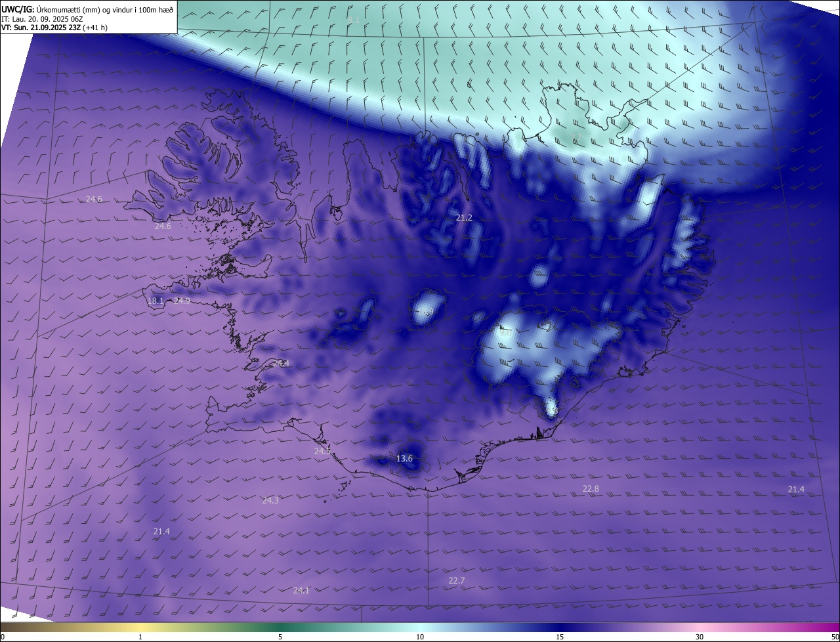This screenshot has width=840, height=642.
Task: Click the 22.8 value label
Action: 591,488
